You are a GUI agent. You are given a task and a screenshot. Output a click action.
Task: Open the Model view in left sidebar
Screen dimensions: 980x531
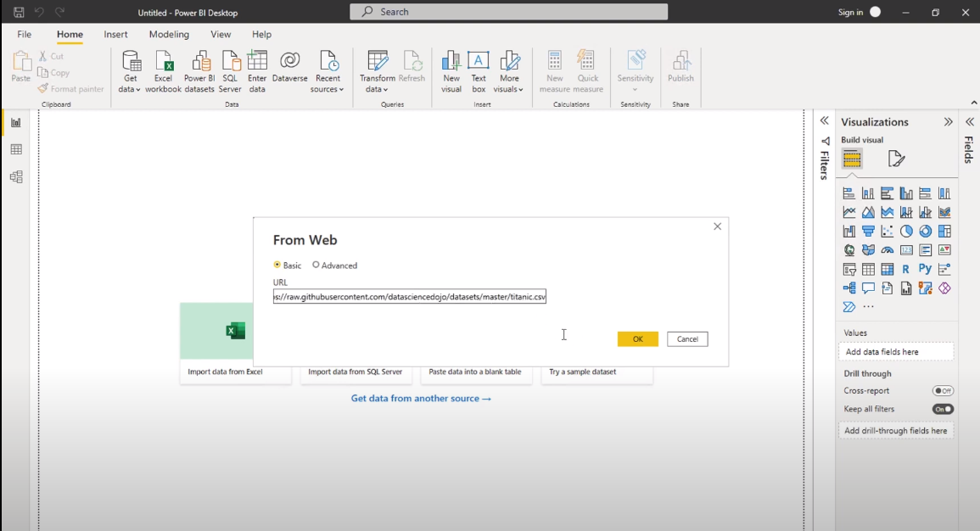pos(16,176)
